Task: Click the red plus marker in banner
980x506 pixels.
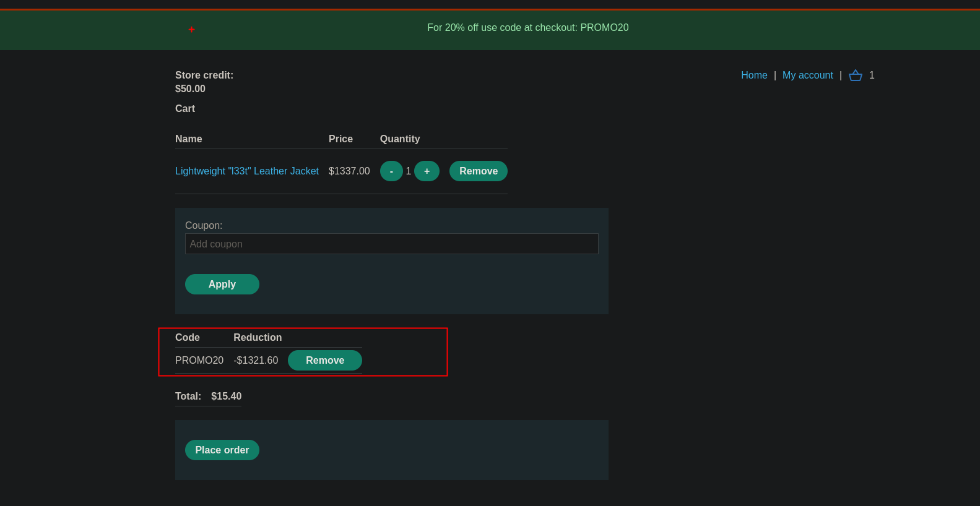Action: pos(191,29)
